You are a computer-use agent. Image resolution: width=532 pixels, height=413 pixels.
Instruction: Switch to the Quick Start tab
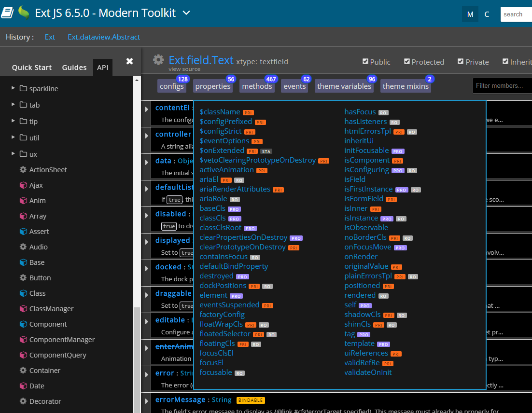(32, 68)
